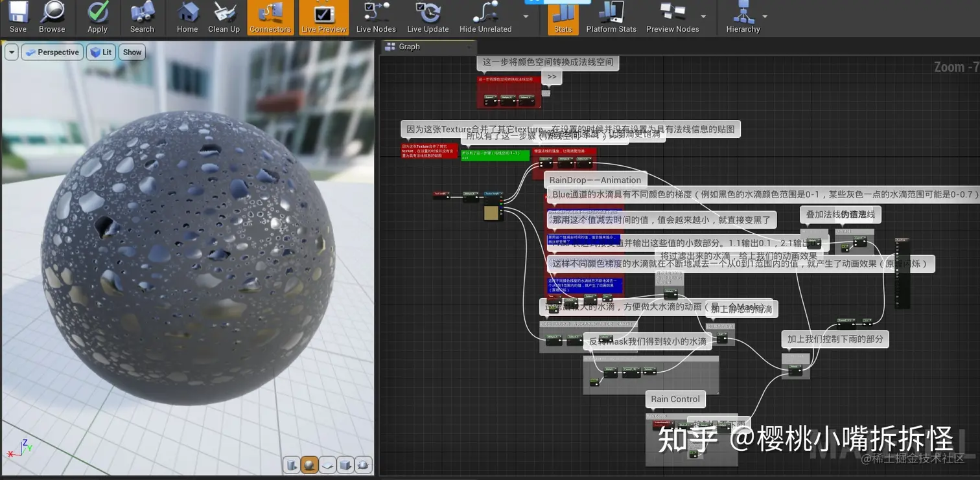This screenshot has width=980, height=480.
Task: Toggle Hide Unrelated nodes
Action: pos(485,17)
